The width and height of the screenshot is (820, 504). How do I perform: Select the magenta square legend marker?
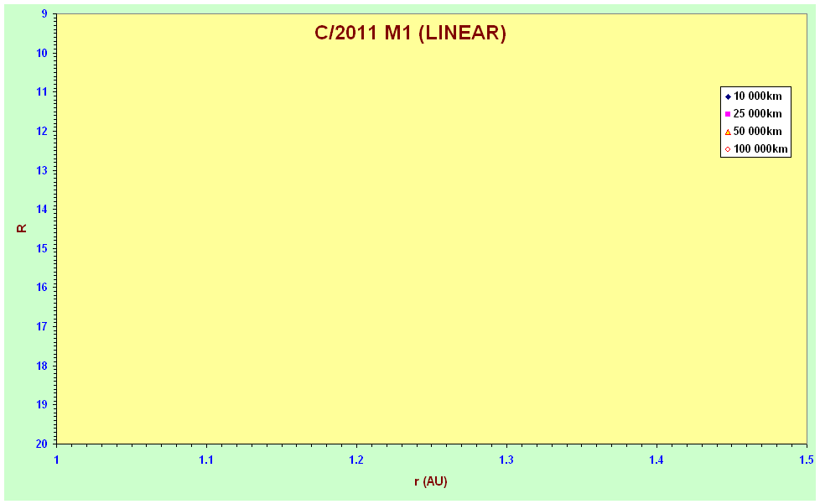pyautogui.click(x=728, y=114)
